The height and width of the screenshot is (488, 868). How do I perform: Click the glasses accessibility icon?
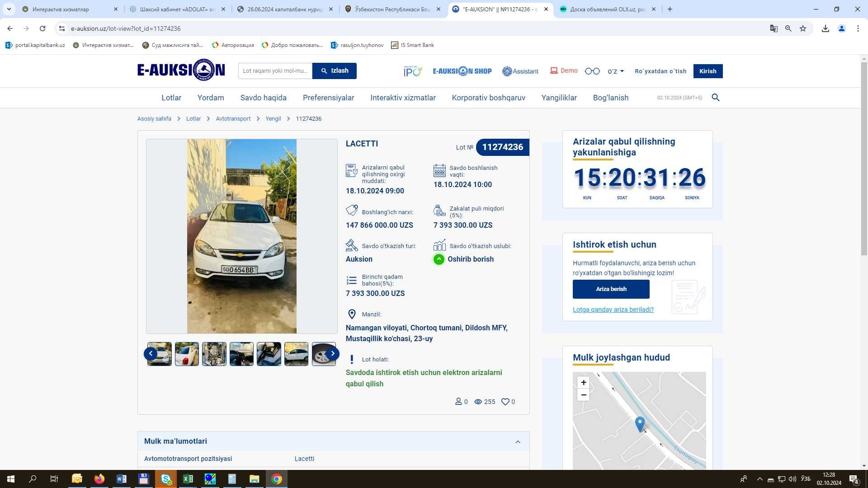(x=592, y=71)
